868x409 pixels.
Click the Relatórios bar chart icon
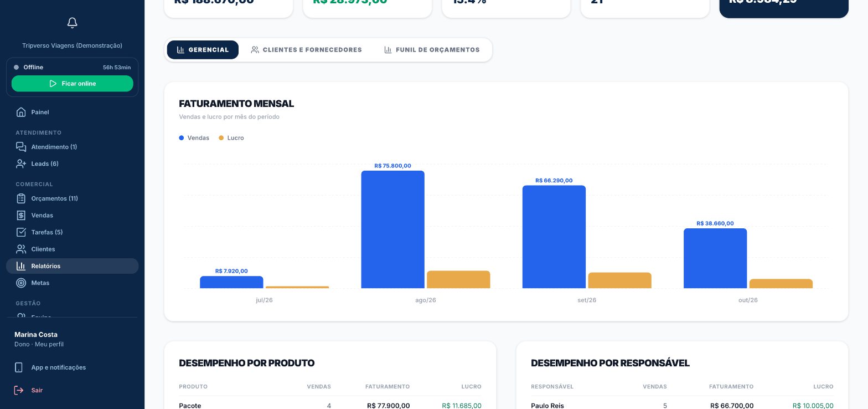click(21, 266)
